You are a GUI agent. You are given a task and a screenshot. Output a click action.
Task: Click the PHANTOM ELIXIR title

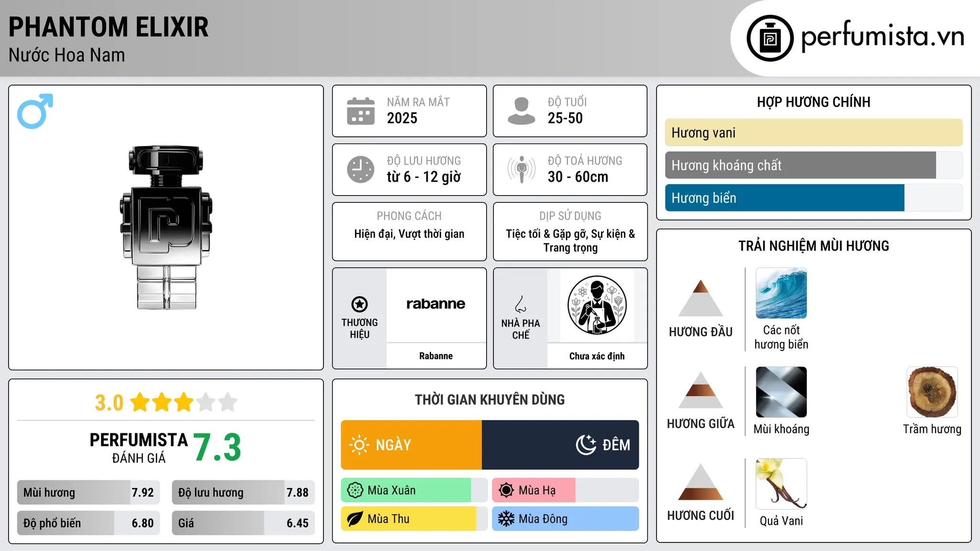click(109, 27)
